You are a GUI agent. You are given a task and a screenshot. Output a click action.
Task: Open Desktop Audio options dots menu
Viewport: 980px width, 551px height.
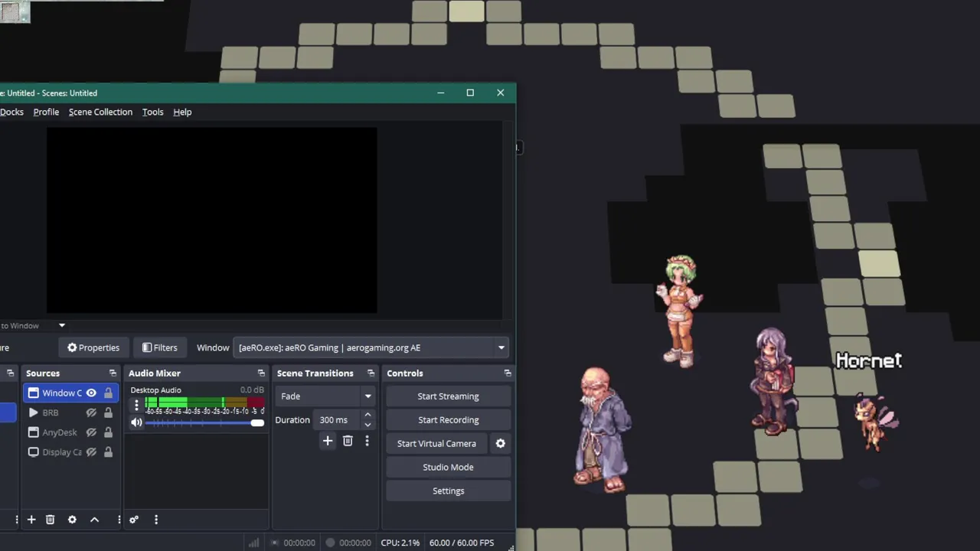click(x=136, y=406)
